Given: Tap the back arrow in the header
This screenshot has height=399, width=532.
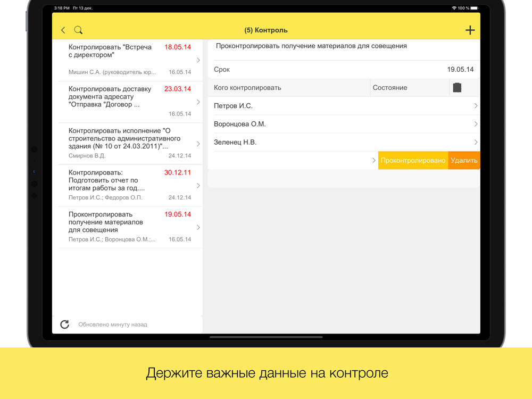Looking at the screenshot, I should 63,30.
